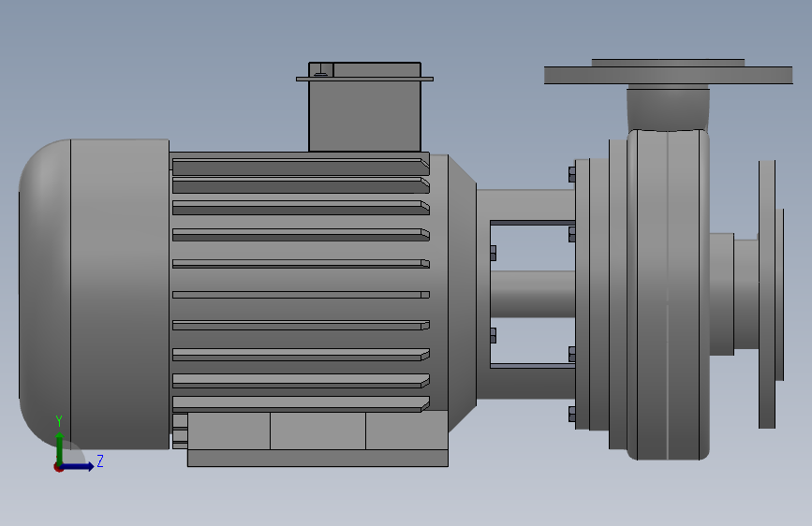Select the topmost cooling fin of the motor
Image resolution: width=812 pixels, height=526 pixels.
pyautogui.click(x=301, y=168)
